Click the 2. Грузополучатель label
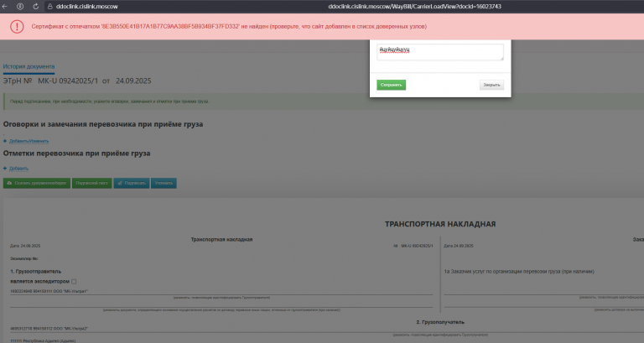This screenshot has height=343, width=644. [440, 323]
